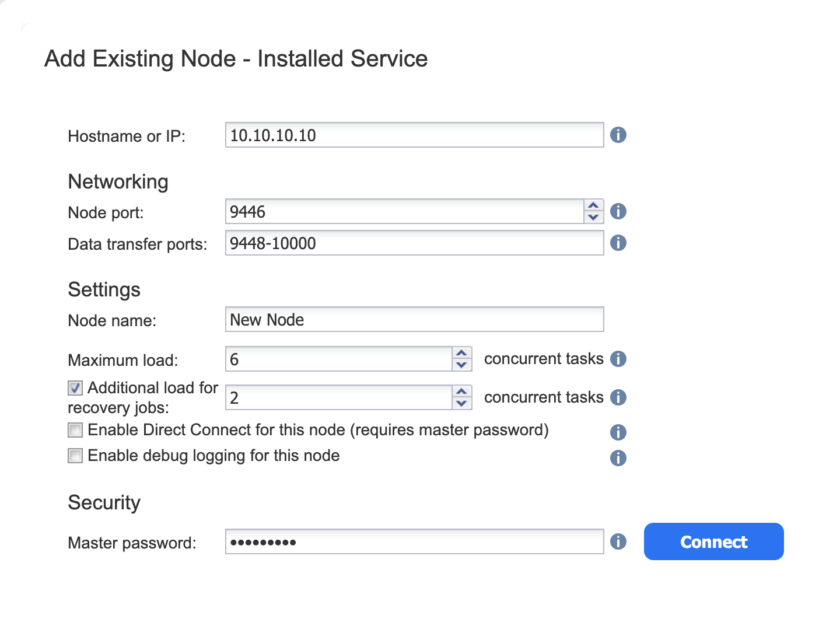Show info for debug logging option
Image resolution: width=840 pixels, height=629 pixels.
[x=618, y=458]
